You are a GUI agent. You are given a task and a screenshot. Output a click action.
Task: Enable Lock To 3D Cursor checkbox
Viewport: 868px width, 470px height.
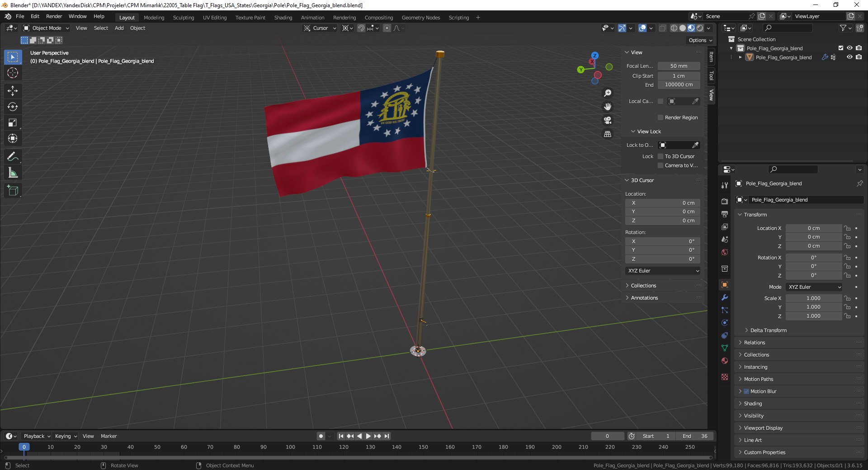click(x=660, y=156)
